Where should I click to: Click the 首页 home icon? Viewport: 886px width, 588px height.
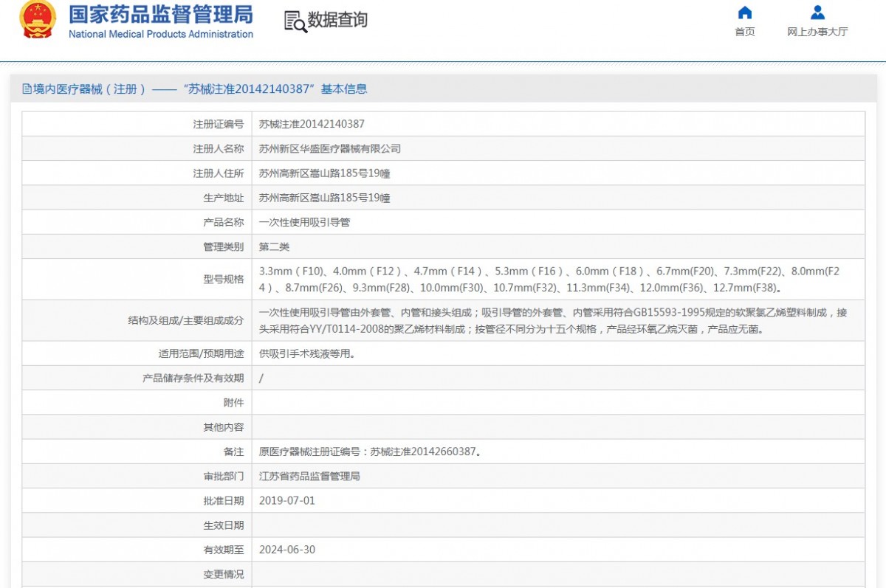(745, 13)
